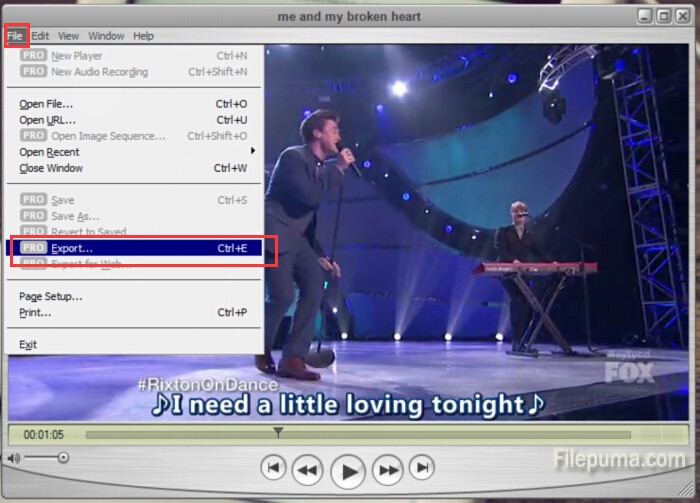The height and width of the screenshot is (503, 700).
Task: Click Exit in File menu
Action: point(28,344)
